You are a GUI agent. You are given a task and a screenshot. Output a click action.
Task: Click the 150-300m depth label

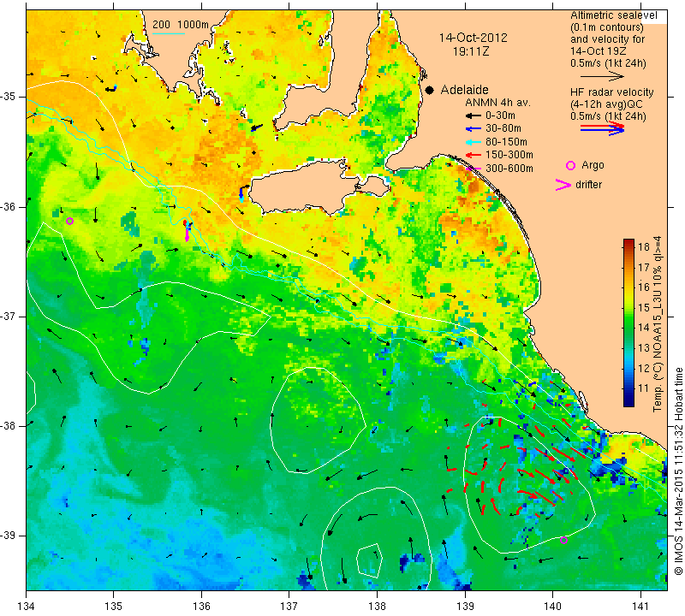(x=509, y=155)
